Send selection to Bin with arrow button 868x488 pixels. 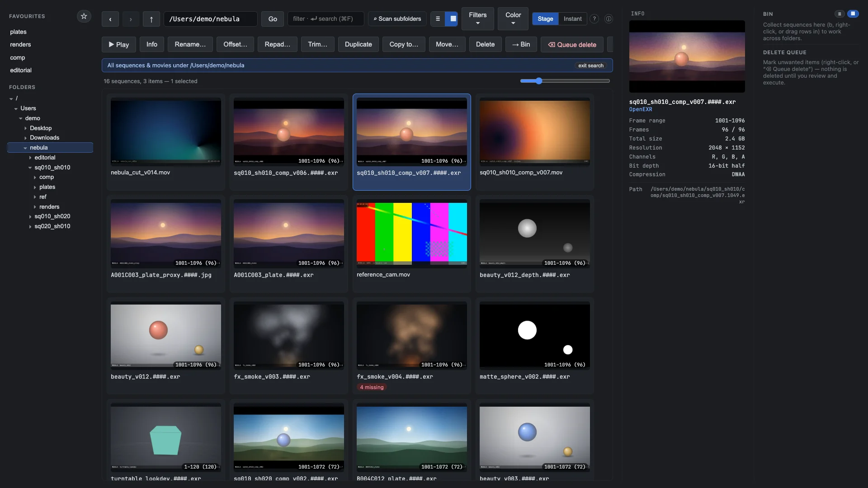(x=521, y=44)
